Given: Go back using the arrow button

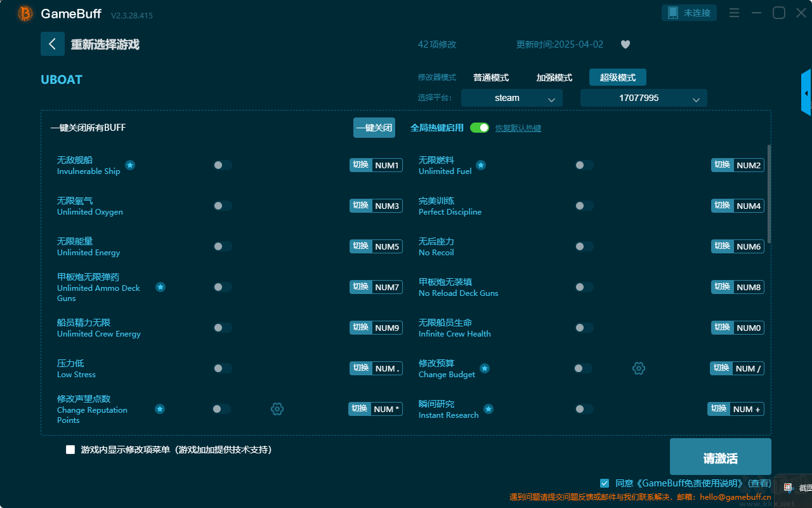Looking at the screenshot, I should click(x=53, y=44).
